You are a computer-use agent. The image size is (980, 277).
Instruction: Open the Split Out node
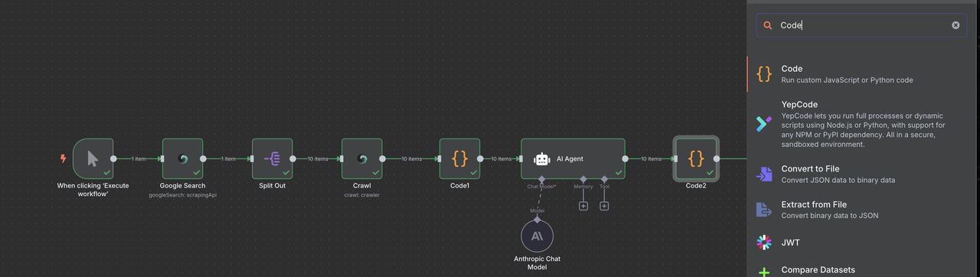pyautogui.click(x=273, y=158)
